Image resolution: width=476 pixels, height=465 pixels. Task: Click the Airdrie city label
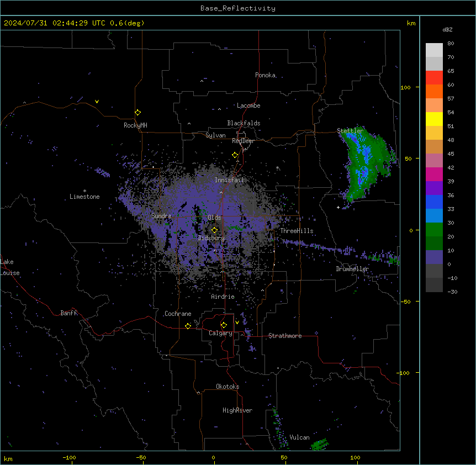coord(223,297)
